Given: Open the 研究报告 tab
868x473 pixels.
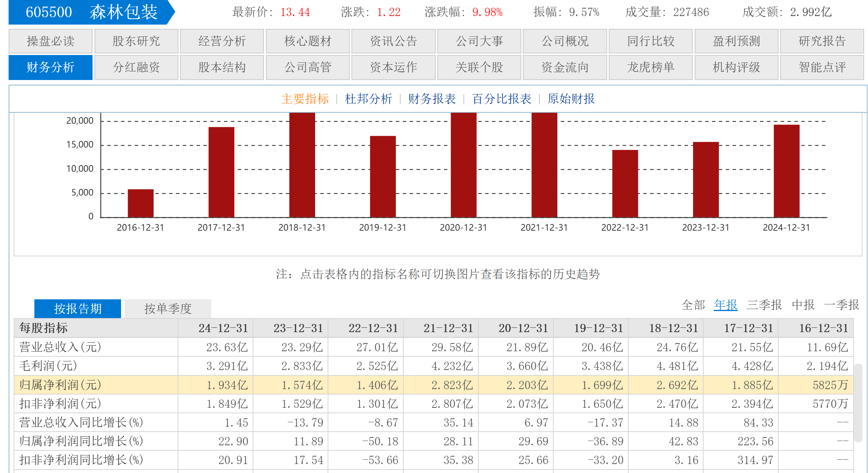Looking at the screenshot, I should click(x=822, y=41).
